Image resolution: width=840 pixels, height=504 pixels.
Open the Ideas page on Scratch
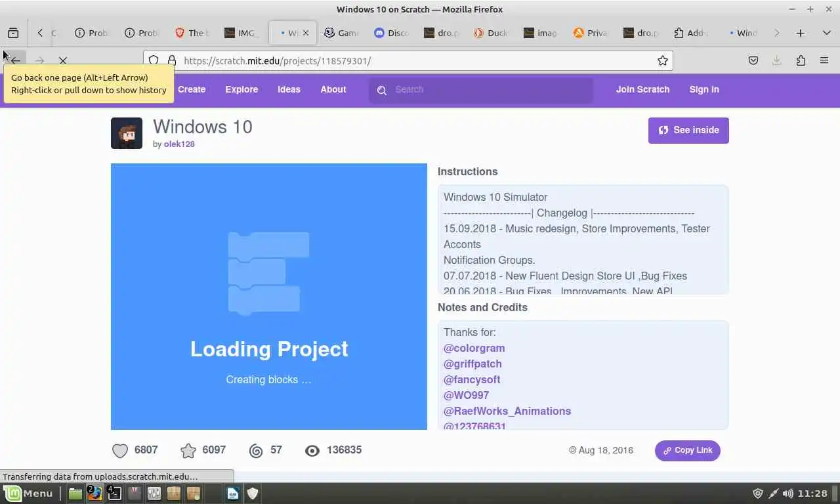tap(289, 89)
